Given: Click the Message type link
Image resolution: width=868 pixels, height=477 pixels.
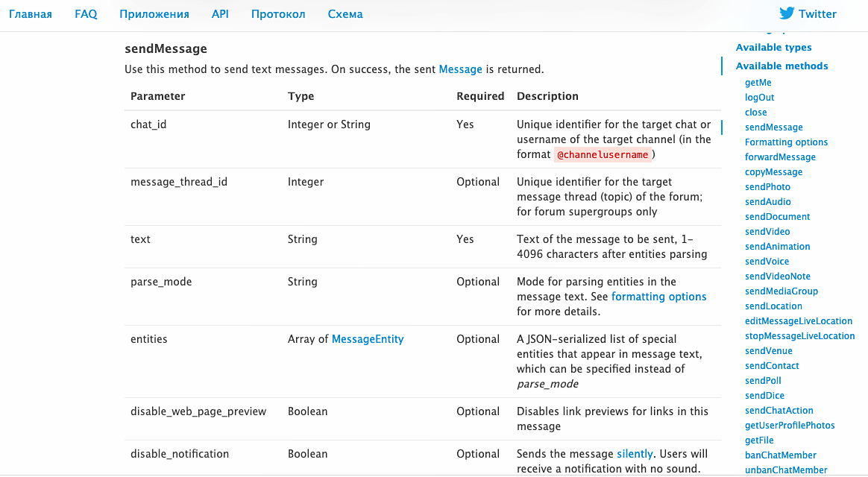Looking at the screenshot, I should 460,69.
